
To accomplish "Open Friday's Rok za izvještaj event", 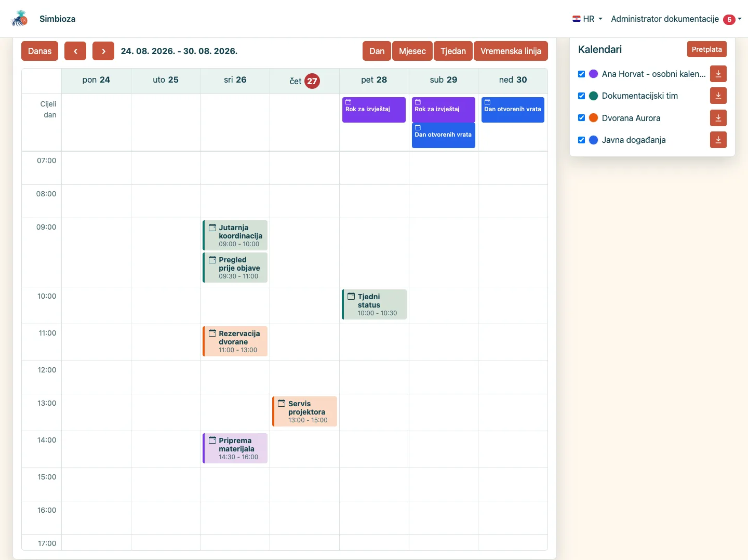I will tap(374, 110).
